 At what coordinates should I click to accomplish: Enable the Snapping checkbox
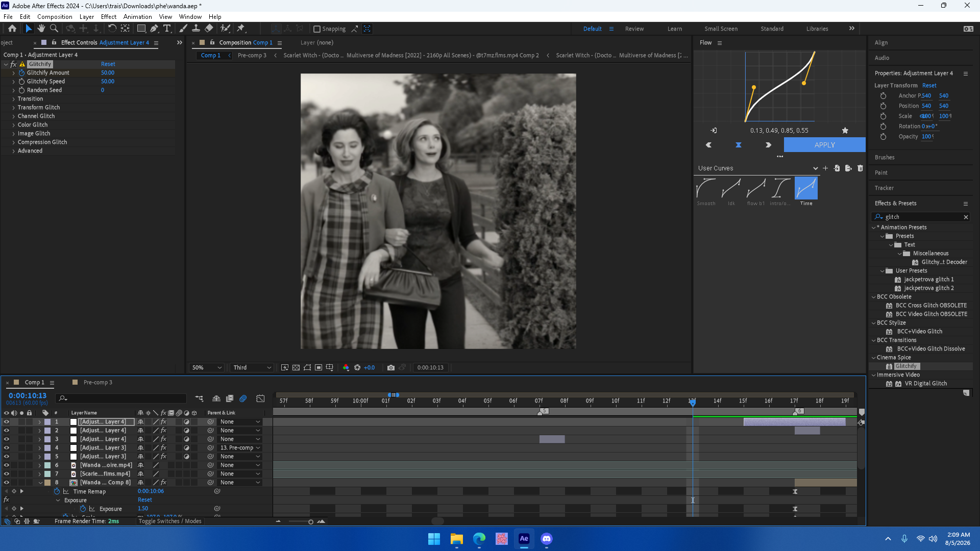(317, 29)
